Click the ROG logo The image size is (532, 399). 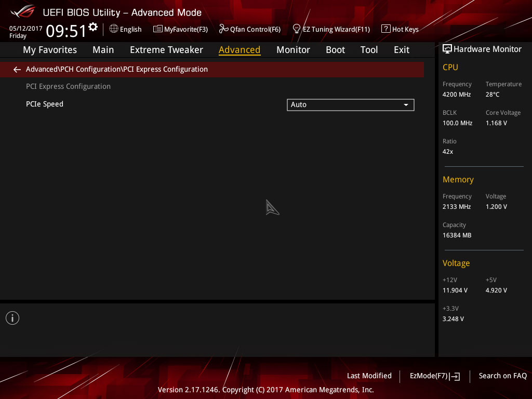point(22,11)
